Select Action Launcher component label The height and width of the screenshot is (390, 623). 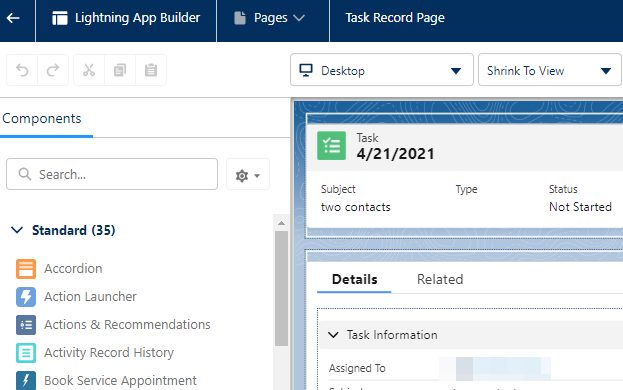(x=90, y=297)
